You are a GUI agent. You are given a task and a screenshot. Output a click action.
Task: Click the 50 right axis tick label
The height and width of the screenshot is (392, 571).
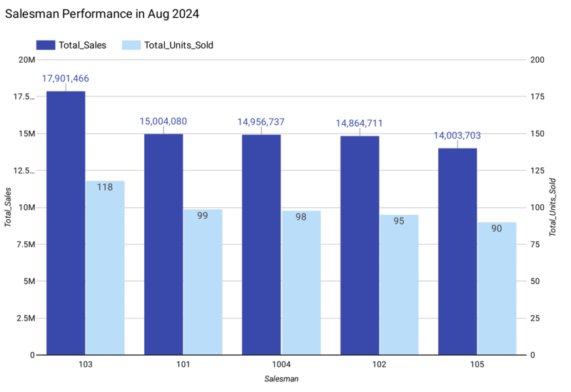535,281
